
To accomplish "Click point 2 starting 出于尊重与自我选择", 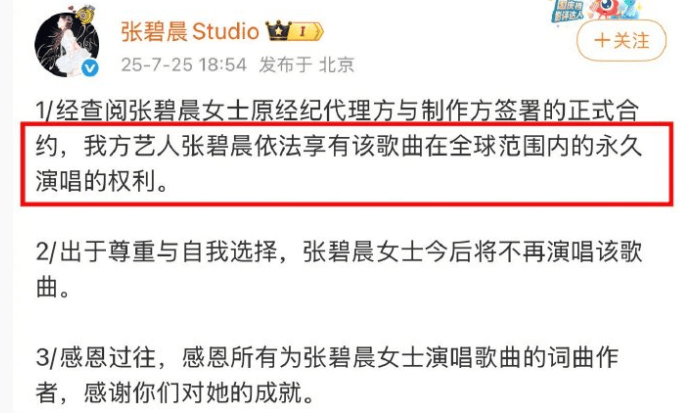I will 339,269.
